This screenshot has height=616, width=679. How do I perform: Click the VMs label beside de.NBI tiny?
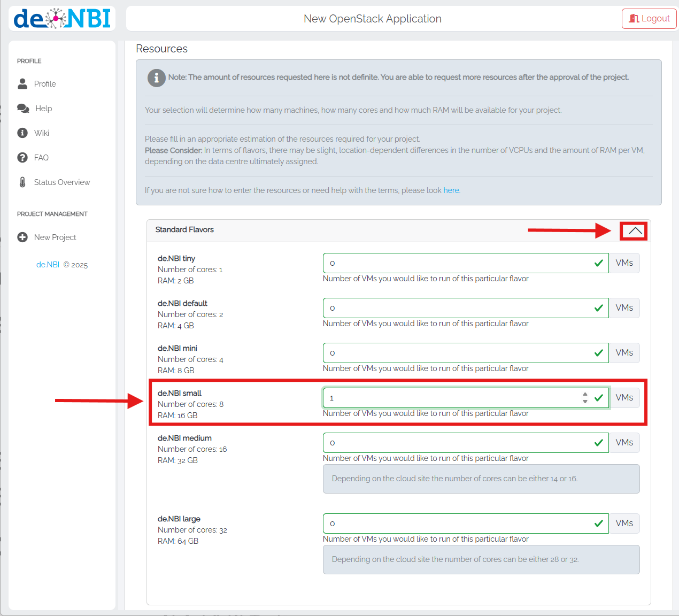(x=624, y=263)
